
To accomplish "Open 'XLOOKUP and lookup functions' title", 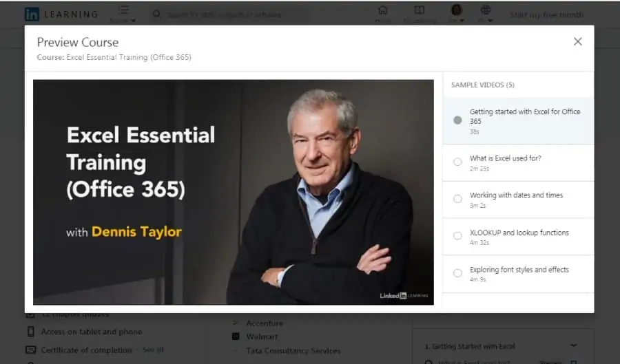I will [x=519, y=233].
